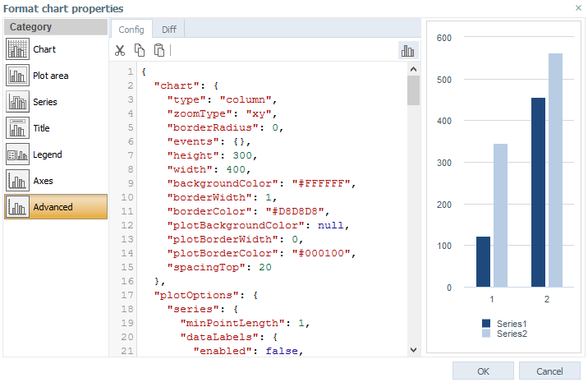The image size is (588, 387).
Task: Close the Format chart properties dialog
Action: tap(578, 8)
